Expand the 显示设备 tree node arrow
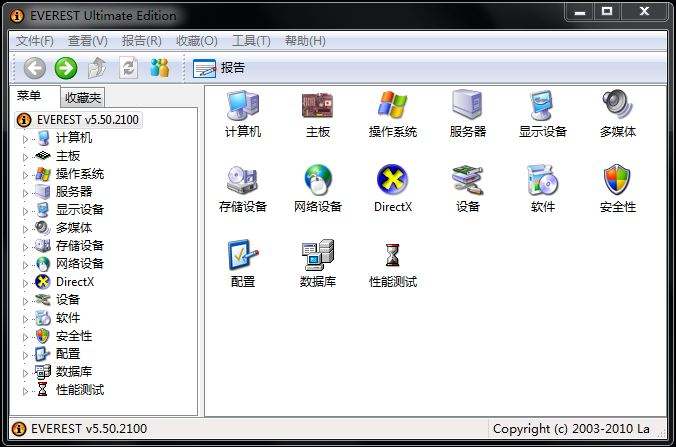Screen dimensions: 676x447 click(25, 211)
